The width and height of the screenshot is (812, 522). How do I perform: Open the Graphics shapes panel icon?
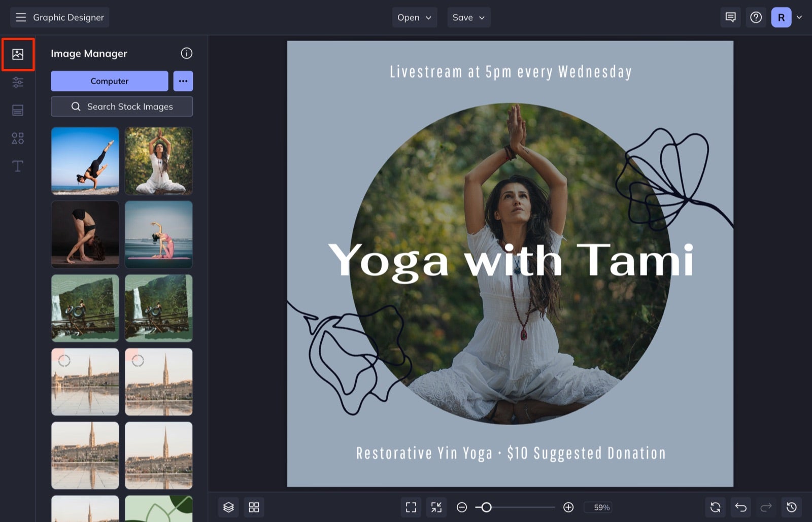click(18, 138)
